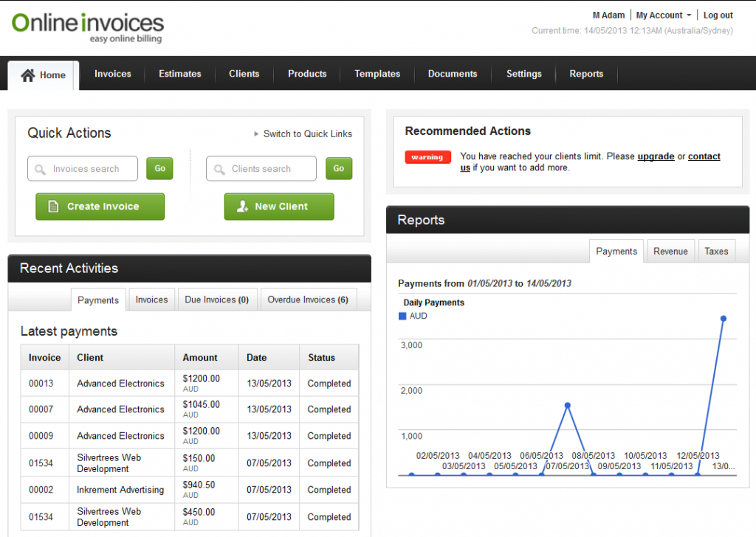This screenshot has height=537, width=756.
Task: Open the Reports menu item
Action: [x=586, y=74]
